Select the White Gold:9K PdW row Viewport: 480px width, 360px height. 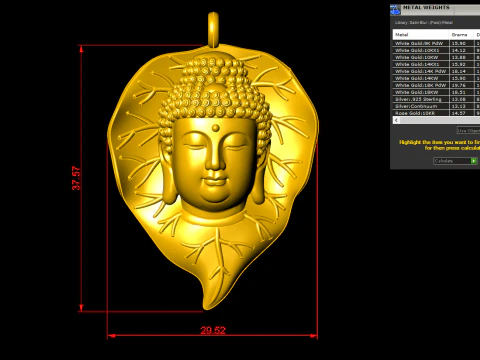pos(436,43)
